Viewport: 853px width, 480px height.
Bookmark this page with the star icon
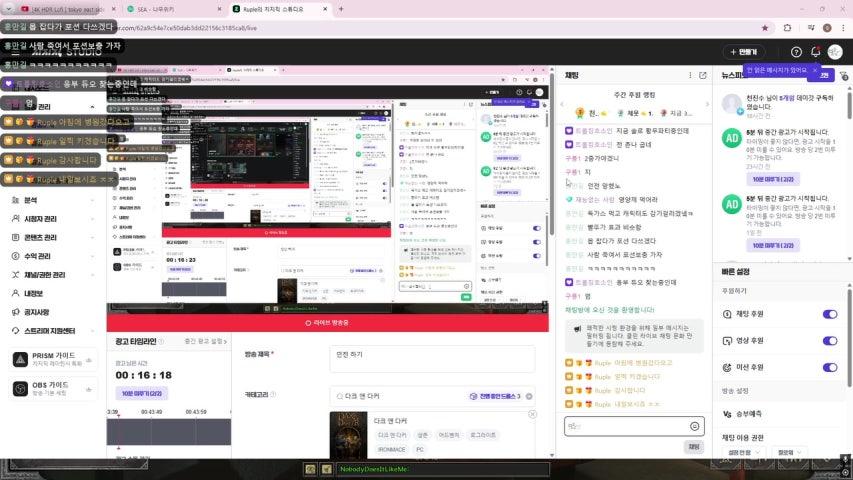(x=765, y=28)
